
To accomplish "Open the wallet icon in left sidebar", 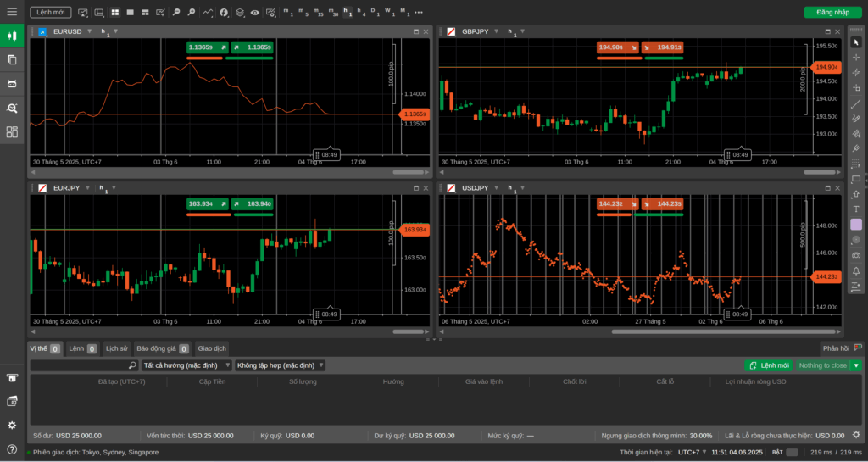I will [x=12, y=401].
